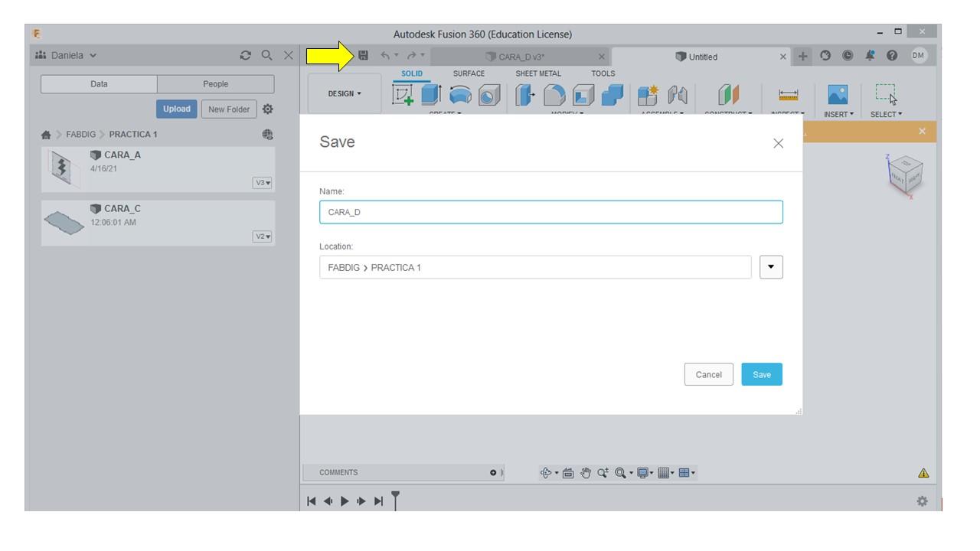Image resolution: width=980 pixels, height=551 pixels.
Task: Switch to the CARA_D v3 document tab
Action: click(521, 56)
